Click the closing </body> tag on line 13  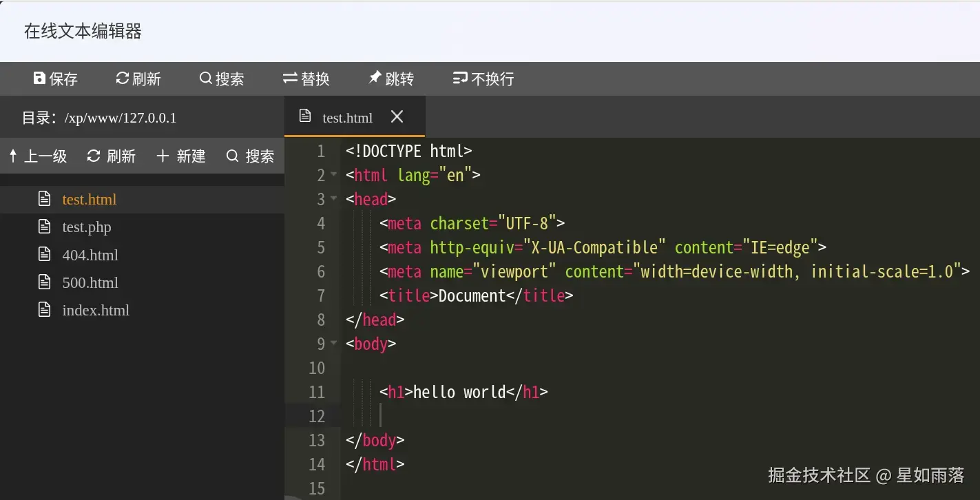375,440
